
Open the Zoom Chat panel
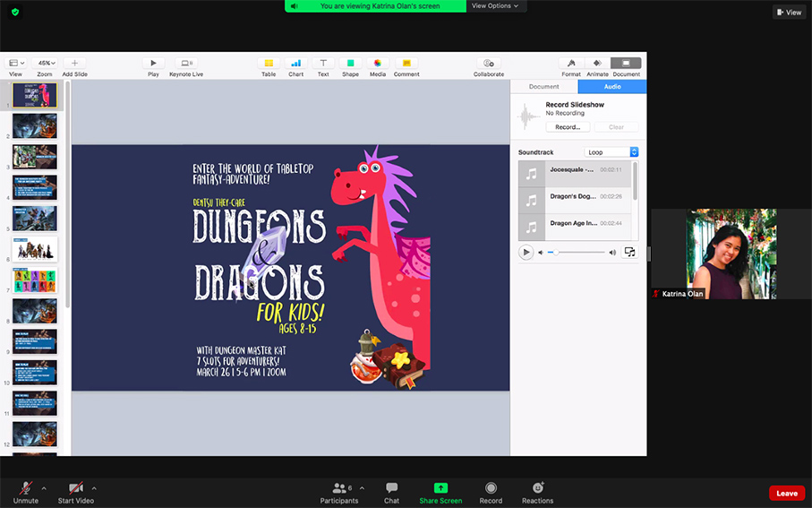391,493
